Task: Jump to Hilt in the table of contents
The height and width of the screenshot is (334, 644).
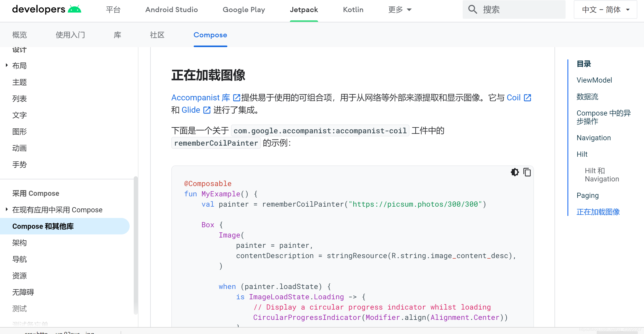Action: pos(582,154)
